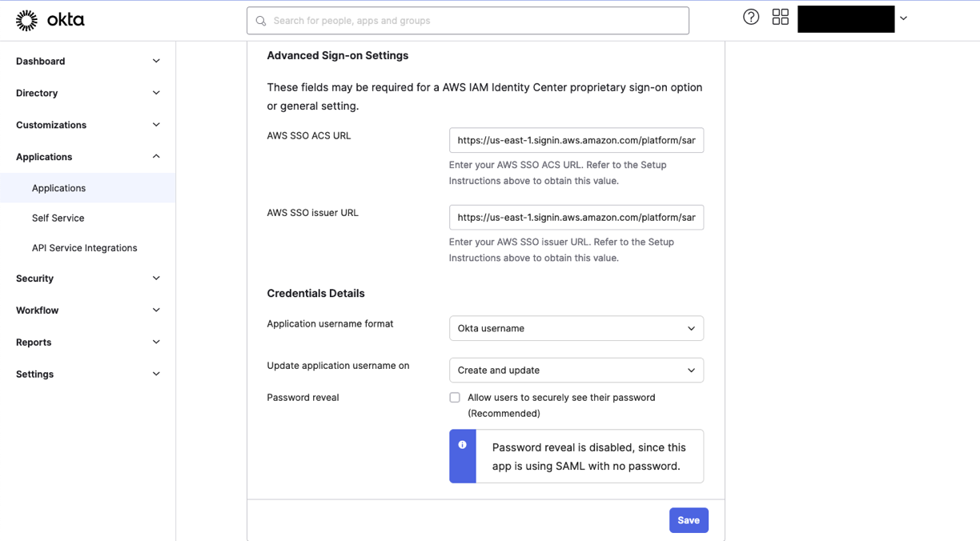Click the Save button
980x541 pixels.
pos(689,519)
